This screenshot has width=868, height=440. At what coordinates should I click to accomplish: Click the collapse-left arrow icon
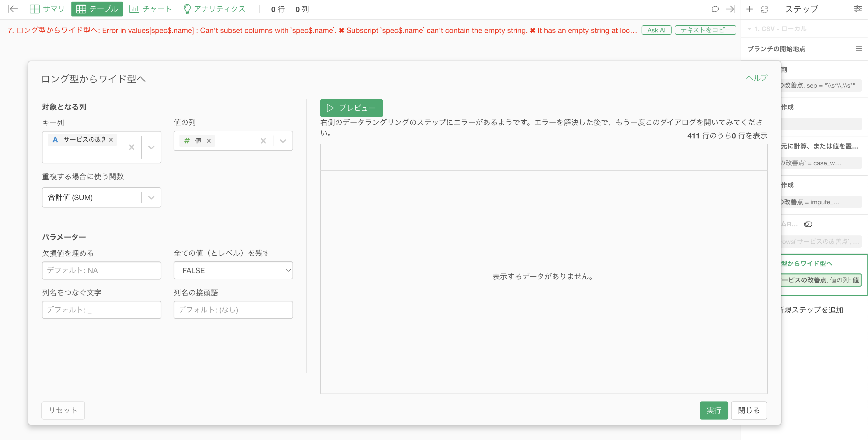13,9
